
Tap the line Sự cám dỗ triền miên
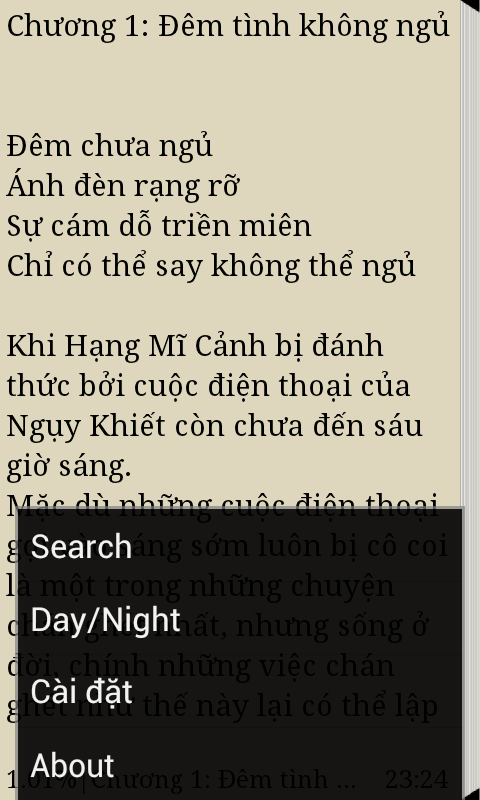pyautogui.click(x=159, y=226)
